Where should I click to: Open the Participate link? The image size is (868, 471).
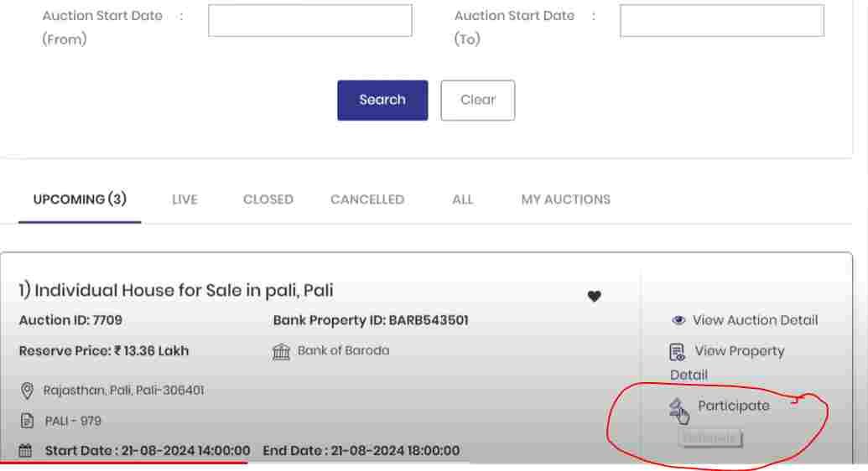click(x=734, y=406)
